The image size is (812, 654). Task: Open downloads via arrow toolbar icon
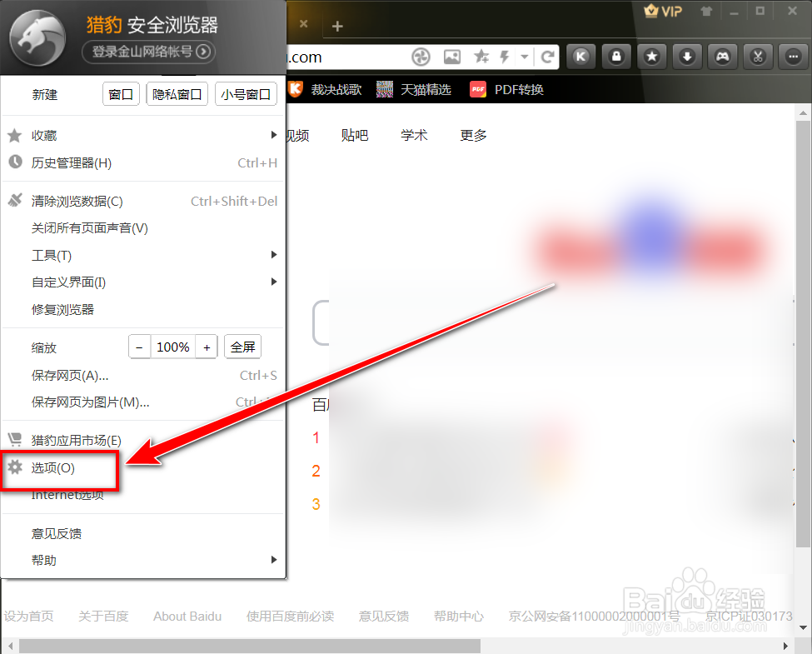click(x=687, y=57)
